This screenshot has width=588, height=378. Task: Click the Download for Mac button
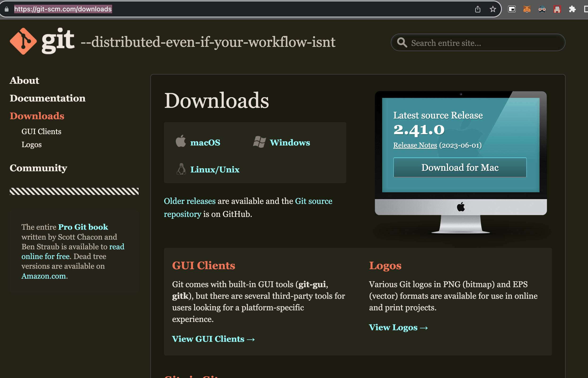click(x=460, y=167)
